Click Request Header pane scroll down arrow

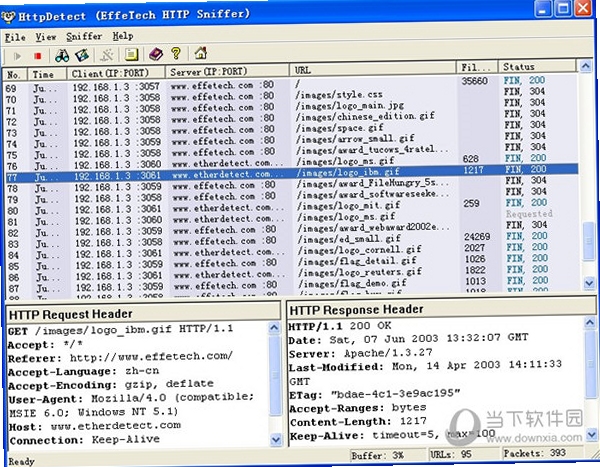(275, 440)
